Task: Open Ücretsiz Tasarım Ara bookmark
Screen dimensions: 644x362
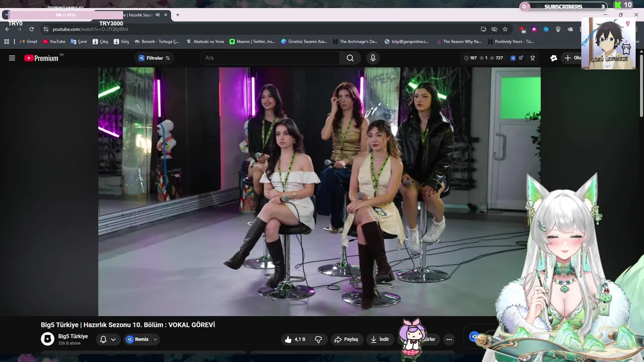Action: coord(304,42)
